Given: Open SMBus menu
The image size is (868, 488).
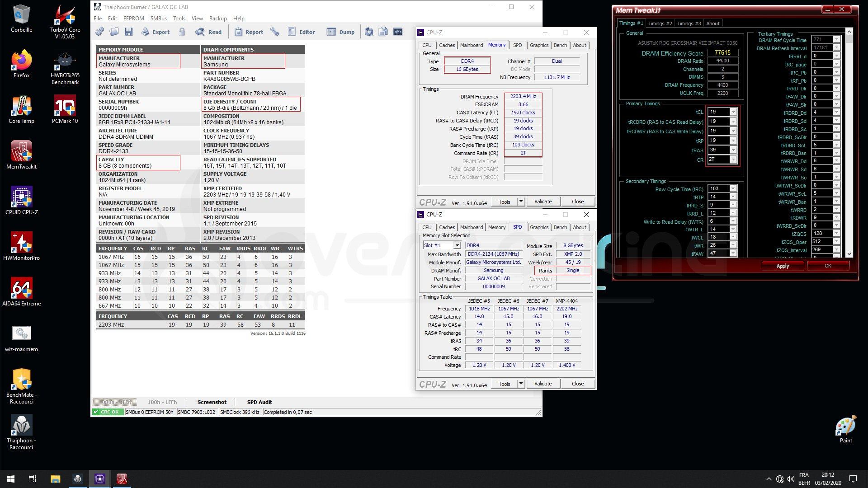Looking at the screenshot, I should tap(159, 19).
